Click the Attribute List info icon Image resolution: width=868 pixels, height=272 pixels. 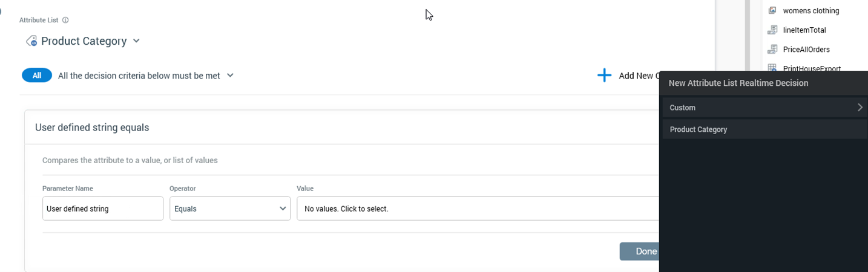click(x=65, y=20)
